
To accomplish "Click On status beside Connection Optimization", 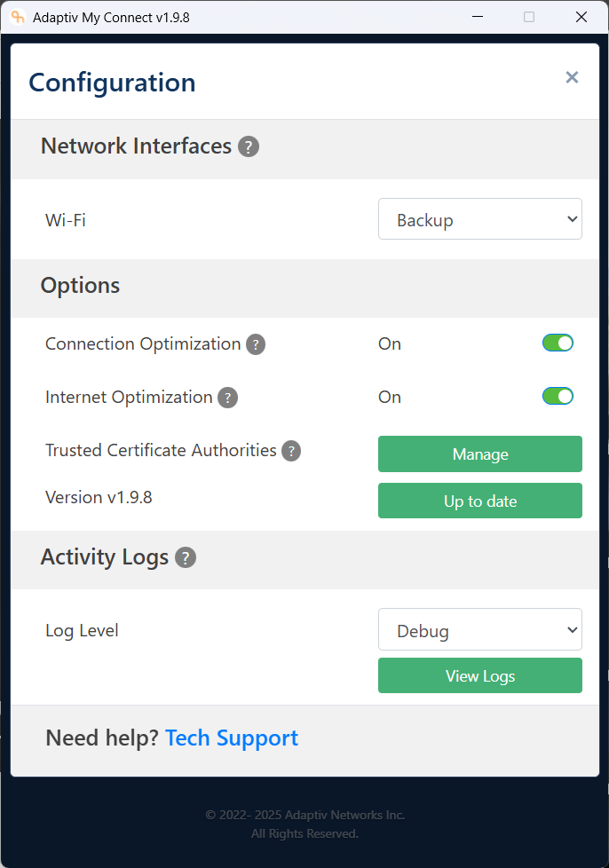I will click(390, 343).
